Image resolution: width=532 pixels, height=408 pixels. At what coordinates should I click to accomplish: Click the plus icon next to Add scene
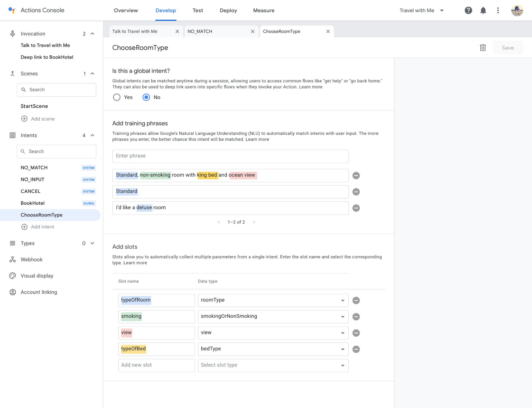[x=24, y=119]
